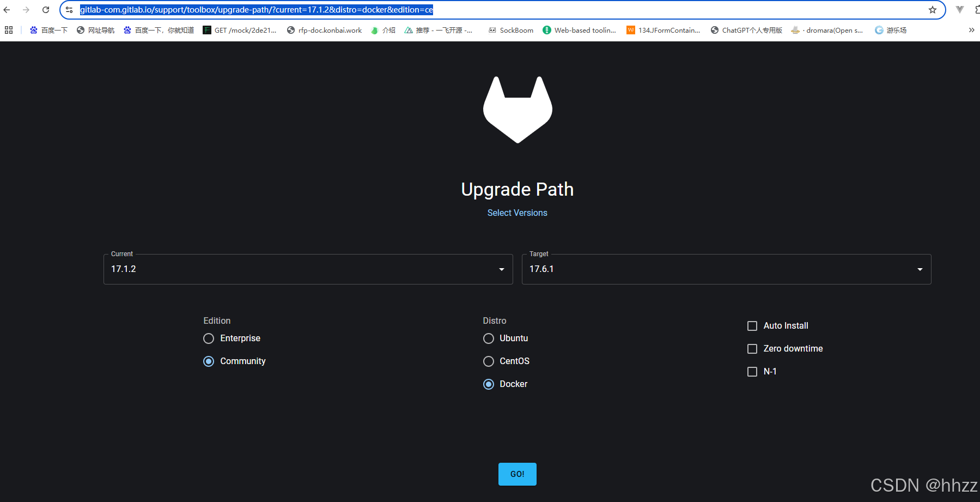Select the Enterprise edition radio button

(x=209, y=338)
